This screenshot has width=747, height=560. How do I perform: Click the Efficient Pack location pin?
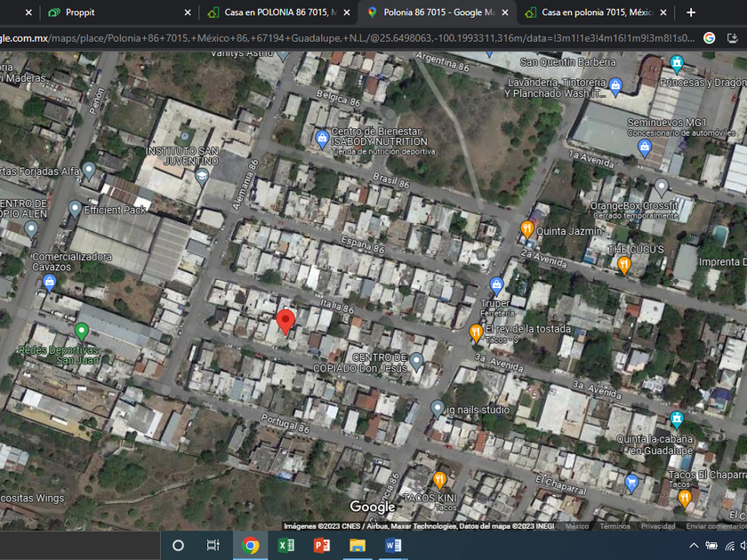tap(75, 209)
